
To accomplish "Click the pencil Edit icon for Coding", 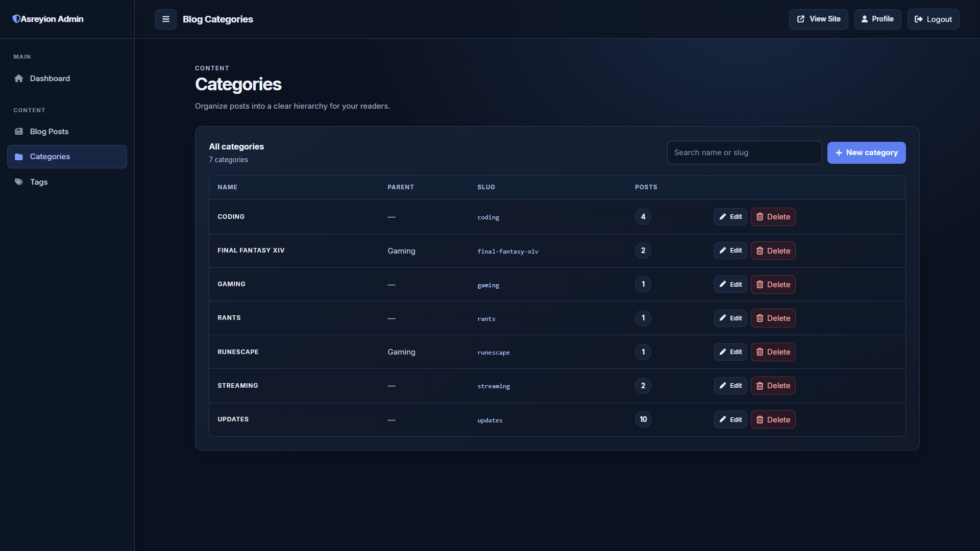I will (723, 217).
